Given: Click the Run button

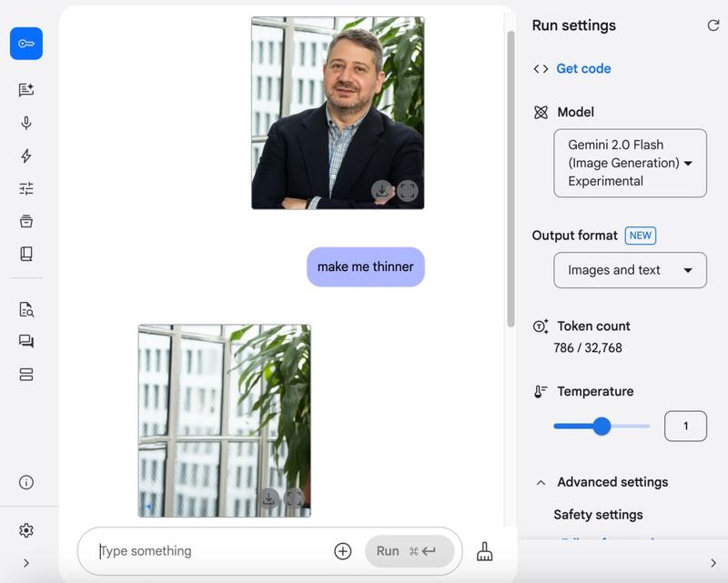Looking at the screenshot, I should (x=409, y=551).
